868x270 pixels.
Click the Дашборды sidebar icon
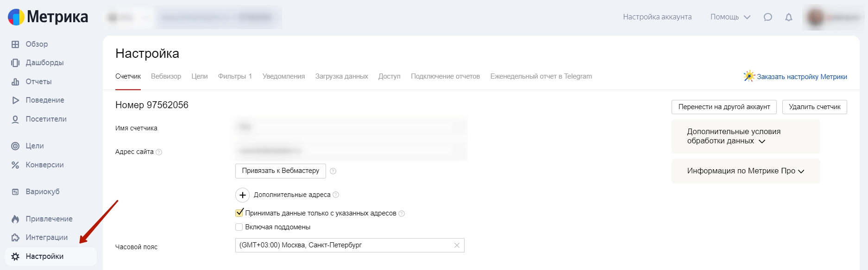click(15, 63)
